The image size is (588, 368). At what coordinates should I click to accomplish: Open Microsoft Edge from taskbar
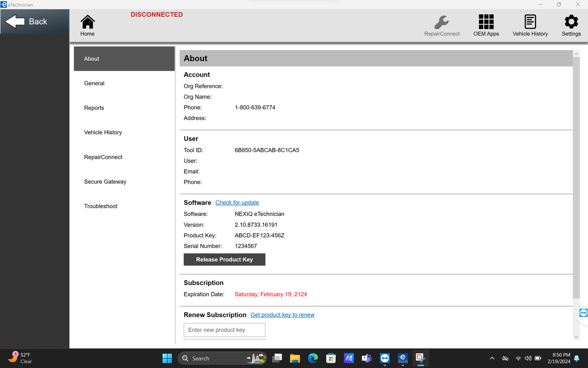313,358
